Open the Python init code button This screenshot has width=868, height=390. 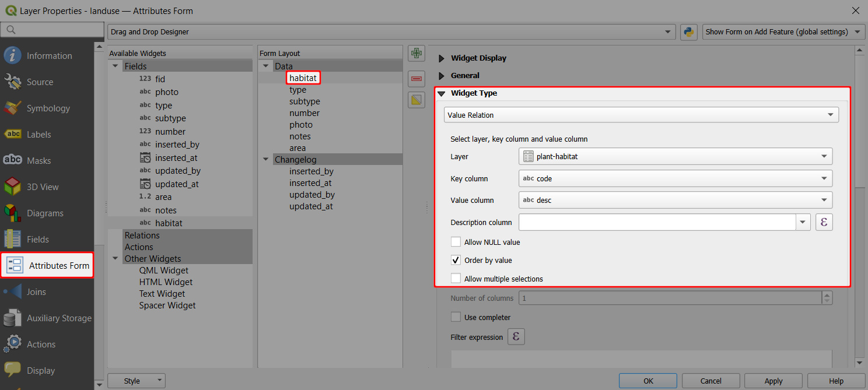(689, 32)
